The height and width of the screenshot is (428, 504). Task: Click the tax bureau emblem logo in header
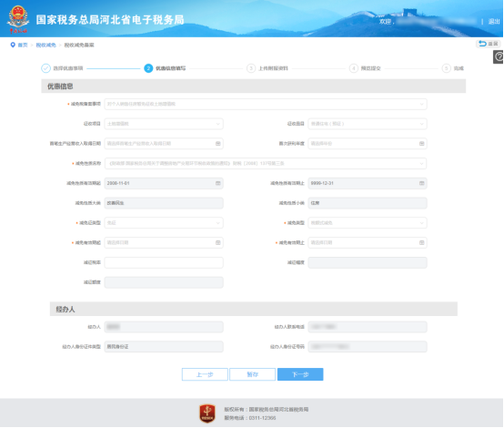18,19
